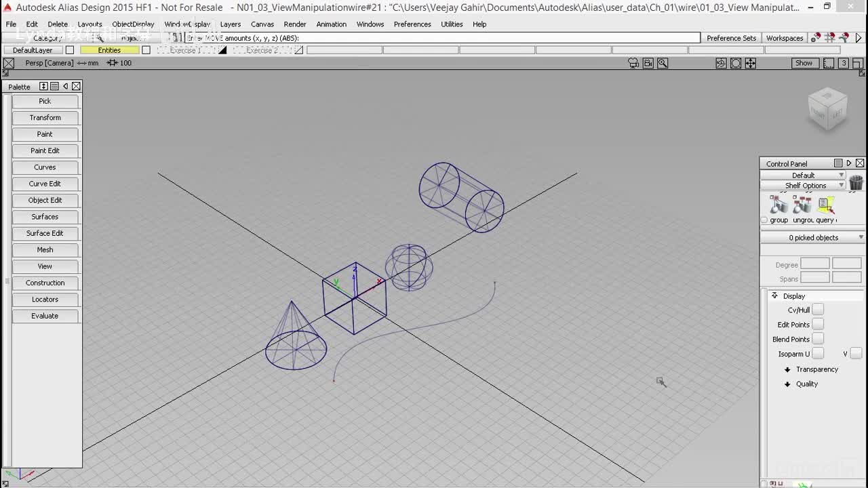Open the Palette list menu icon

click(x=54, y=86)
